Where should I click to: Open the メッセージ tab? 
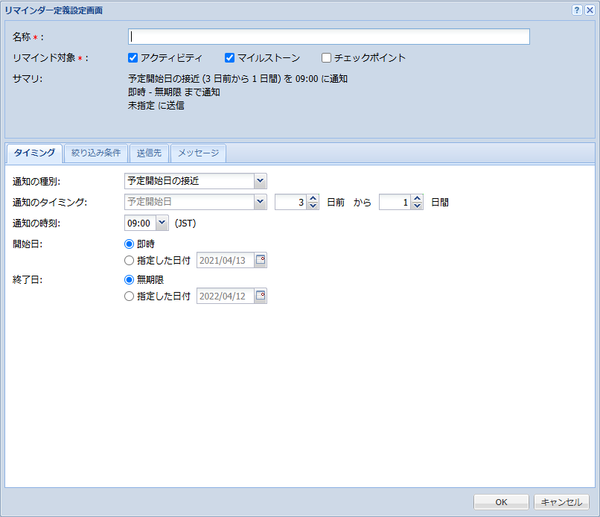[x=198, y=153]
